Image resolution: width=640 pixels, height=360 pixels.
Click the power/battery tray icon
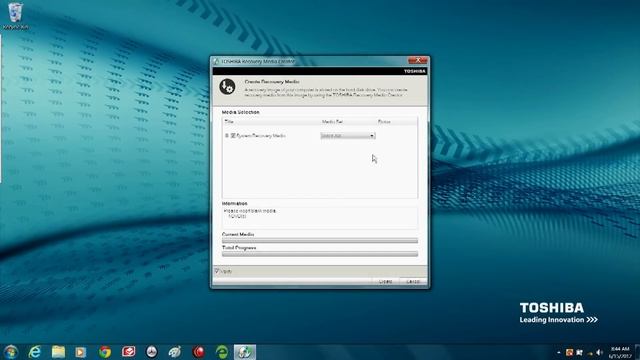coord(589,353)
